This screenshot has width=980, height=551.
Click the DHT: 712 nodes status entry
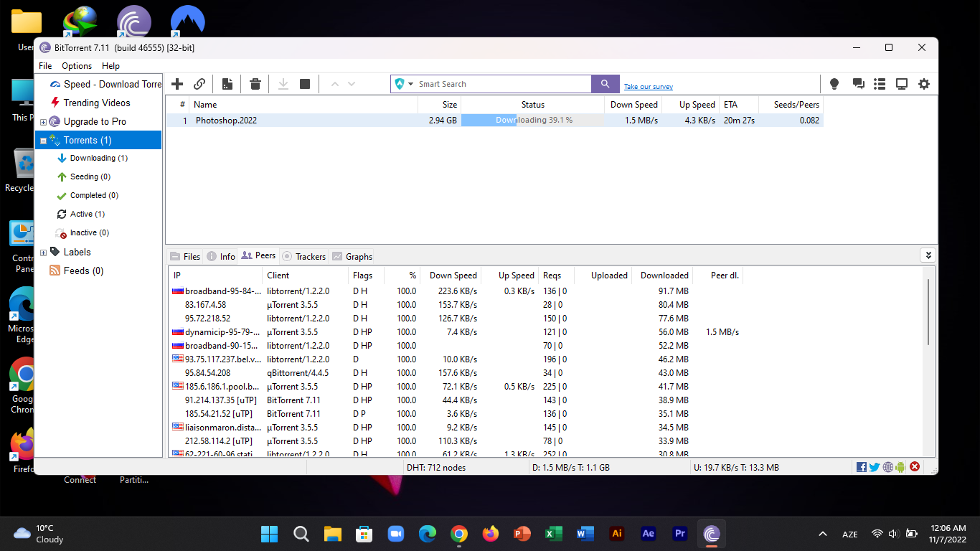(x=436, y=468)
